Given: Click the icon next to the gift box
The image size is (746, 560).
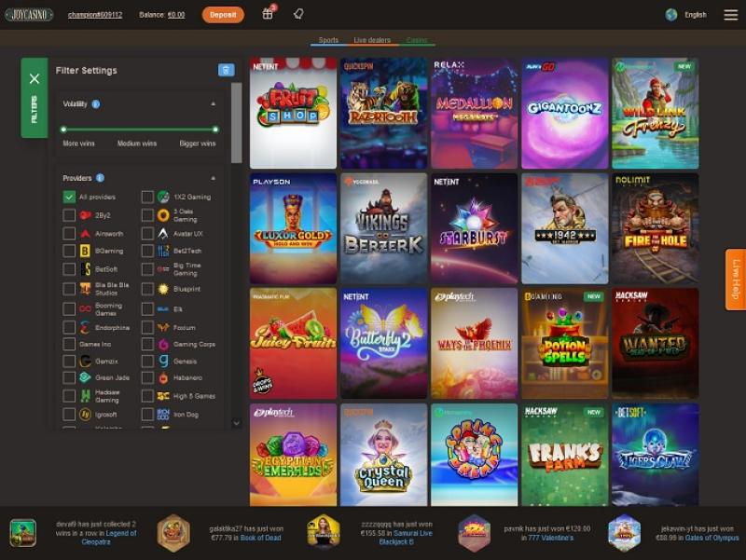Looking at the screenshot, I should tap(298, 15).
